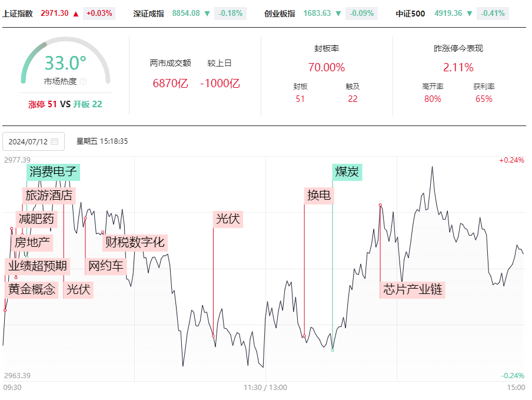Click the 业绩超预期 label
Viewport: 532px width, 400px height.
pos(38,266)
